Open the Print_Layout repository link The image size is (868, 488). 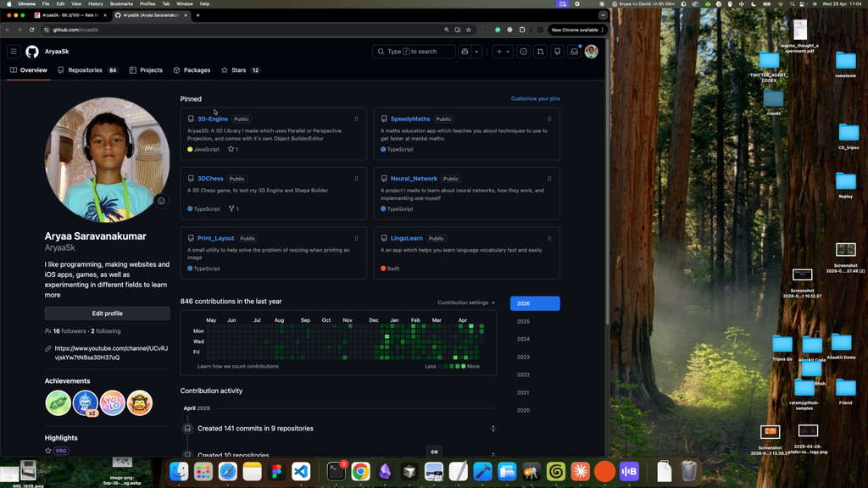point(216,238)
